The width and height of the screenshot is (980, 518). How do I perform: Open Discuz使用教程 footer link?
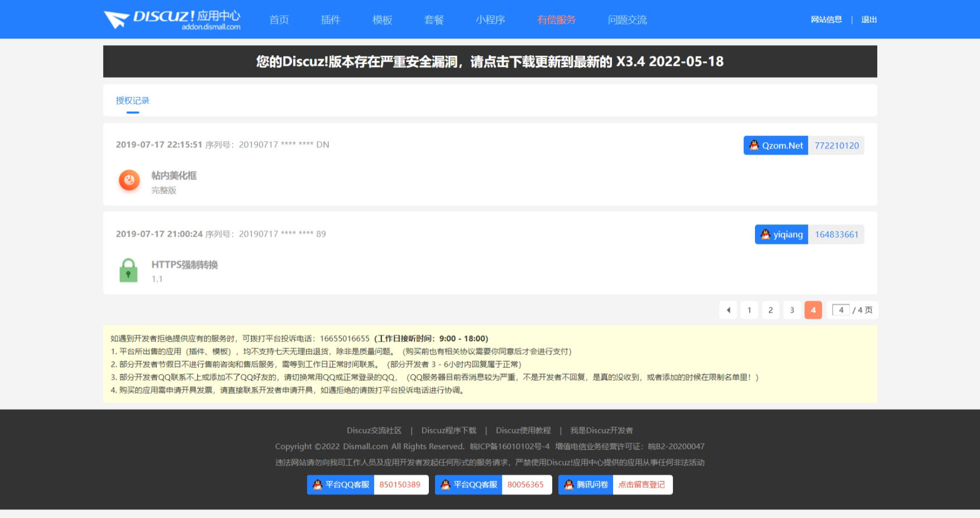point(523,430)
